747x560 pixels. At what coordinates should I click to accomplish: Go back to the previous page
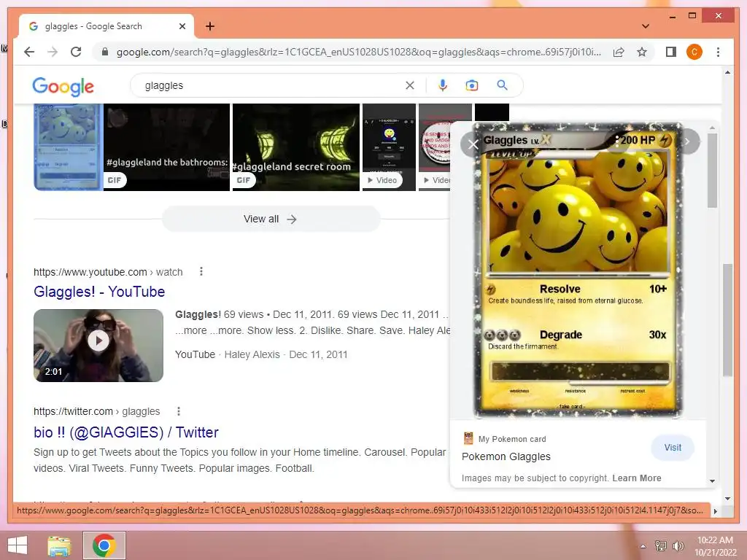(29, 52)
